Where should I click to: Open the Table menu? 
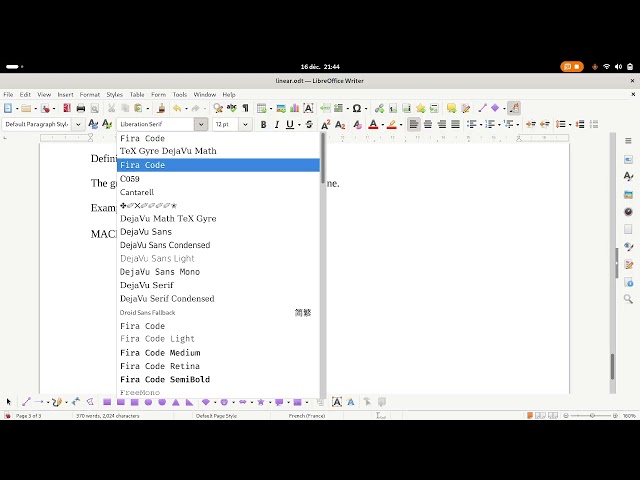tap(137, 94)
